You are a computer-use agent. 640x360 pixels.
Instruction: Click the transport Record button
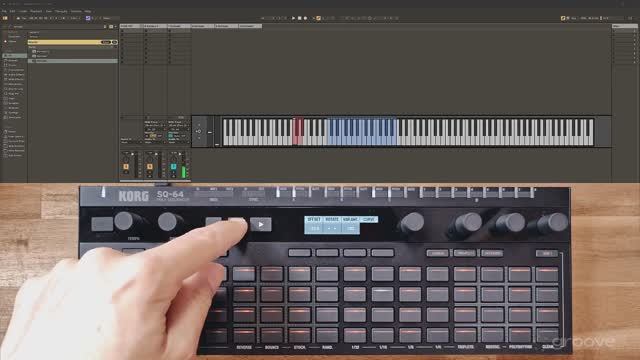305,18
